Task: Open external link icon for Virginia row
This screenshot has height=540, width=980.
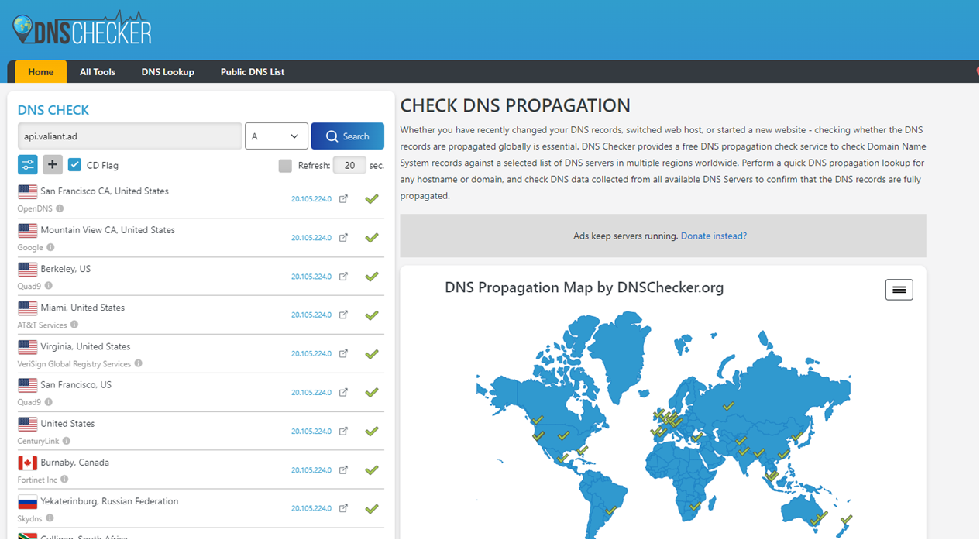Action: [344, 354]
